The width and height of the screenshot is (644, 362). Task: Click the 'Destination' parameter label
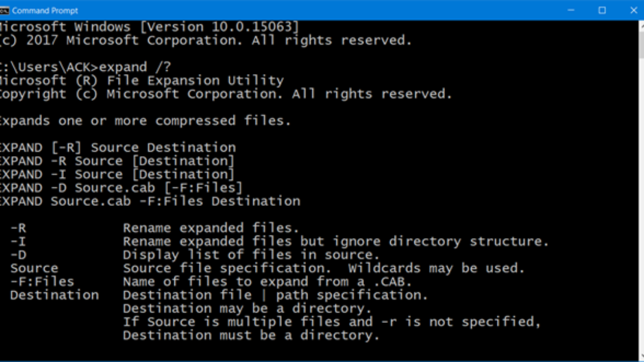(54, 295)
